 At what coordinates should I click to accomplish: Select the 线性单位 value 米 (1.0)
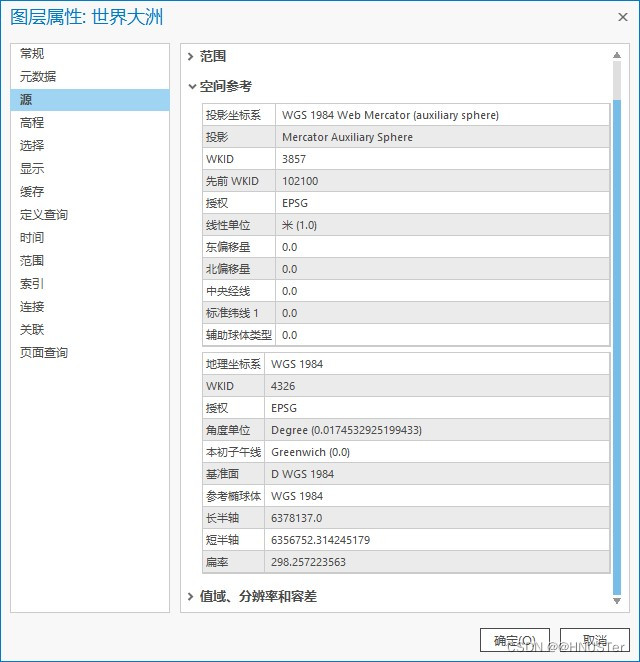tap(299, 225)
